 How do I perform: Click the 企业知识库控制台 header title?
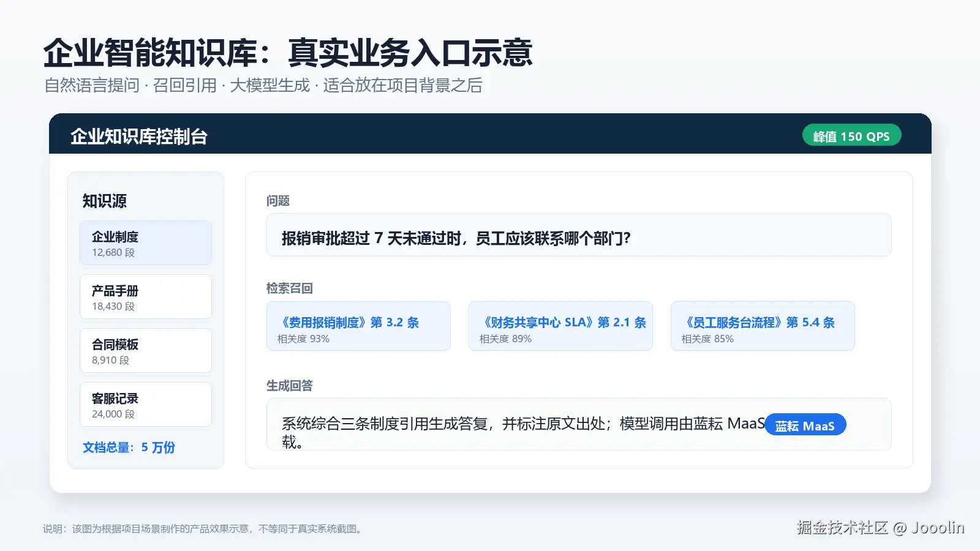[139, 136]
